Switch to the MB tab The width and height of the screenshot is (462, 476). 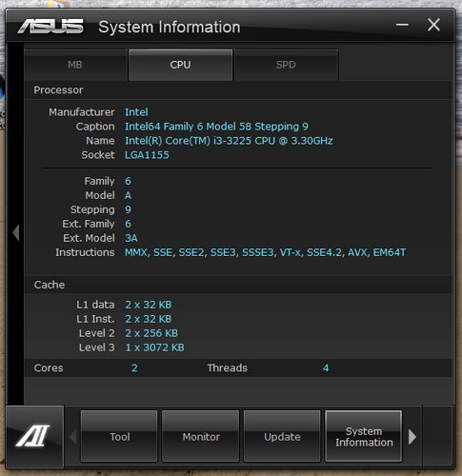click(x=75, y=65)
